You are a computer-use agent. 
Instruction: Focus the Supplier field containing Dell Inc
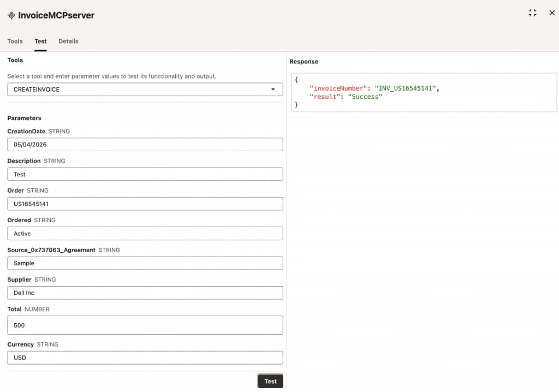click(145, 293)
